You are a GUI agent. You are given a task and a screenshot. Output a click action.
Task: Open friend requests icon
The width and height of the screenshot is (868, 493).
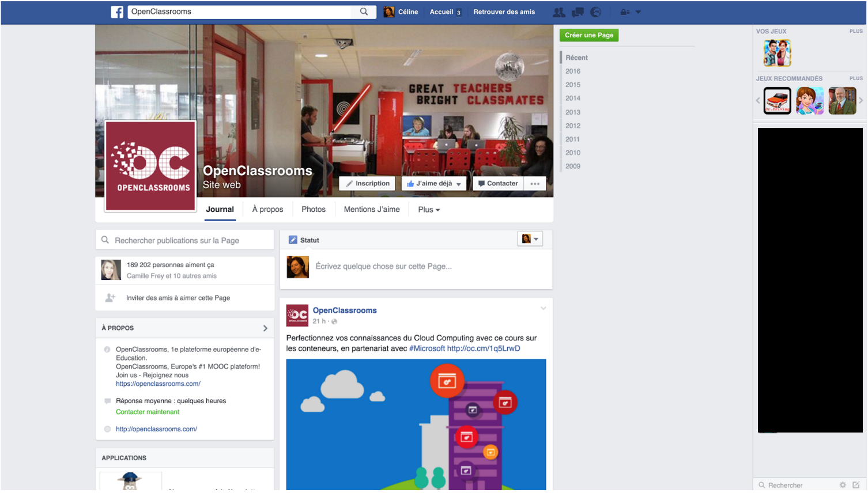[x=558, y=12]
